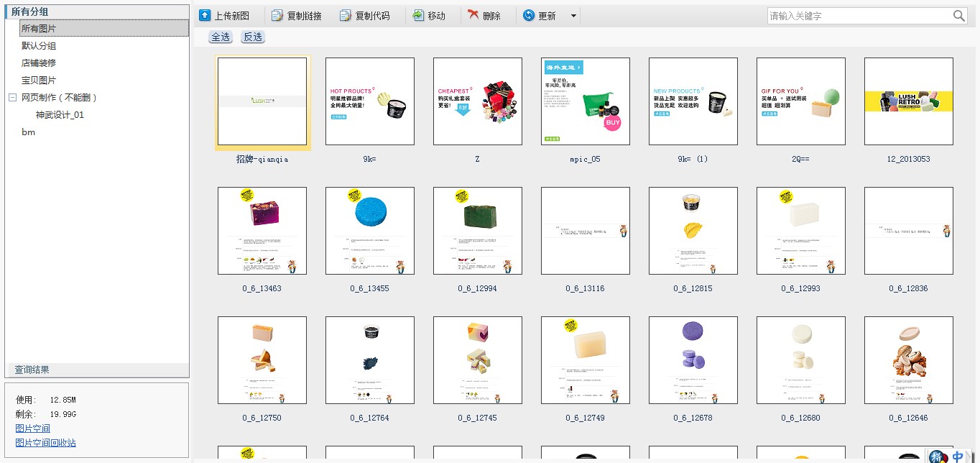Select the 0_6_12994 green soap thumbnail
Screen dimensions: 980x463
478,231
